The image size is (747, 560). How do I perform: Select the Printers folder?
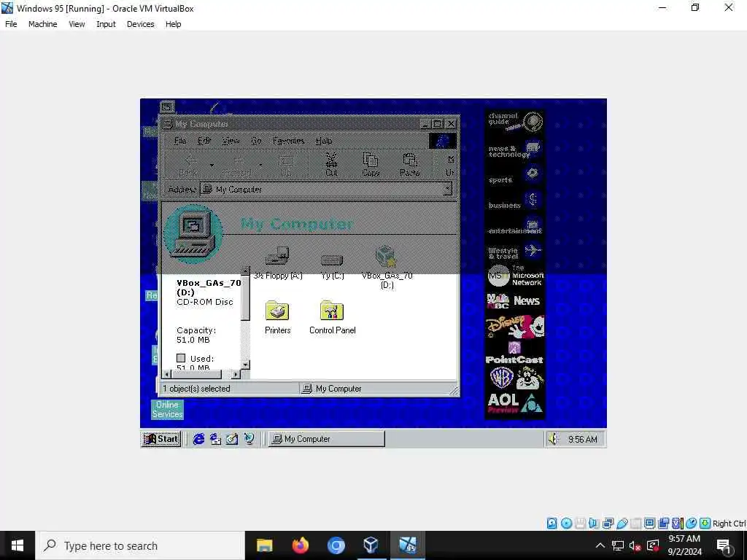coord(277,317)
